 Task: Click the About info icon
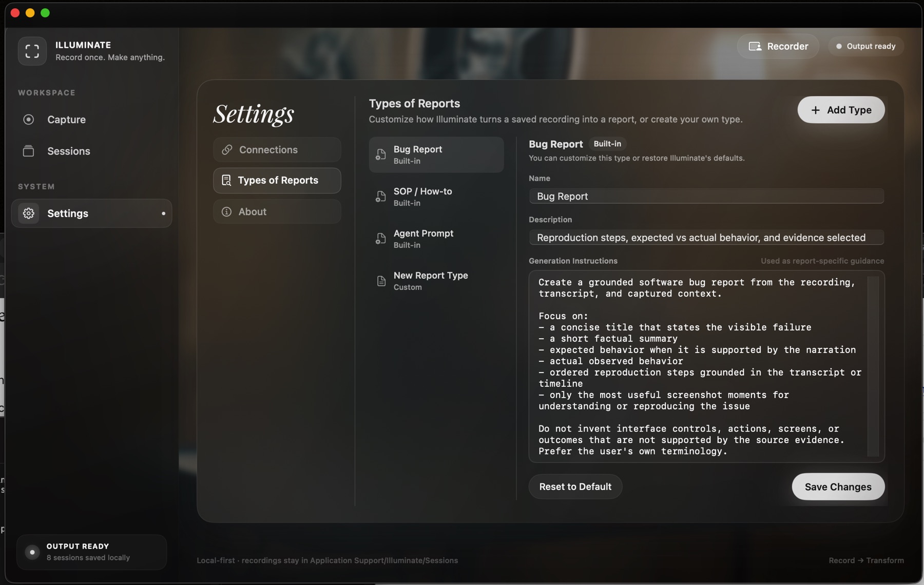(226, 211)
